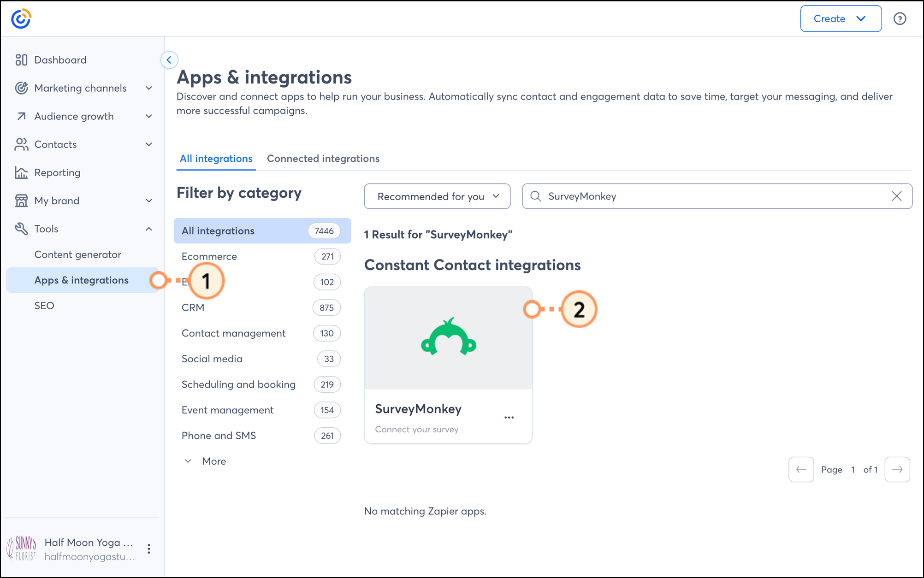
Task: Switch to Connected integrations tab
Action: [x=323, y=159]
